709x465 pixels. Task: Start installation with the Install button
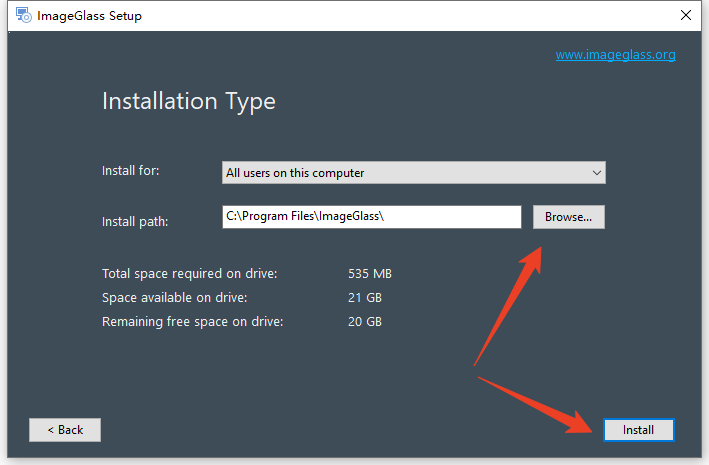(638, 430)
